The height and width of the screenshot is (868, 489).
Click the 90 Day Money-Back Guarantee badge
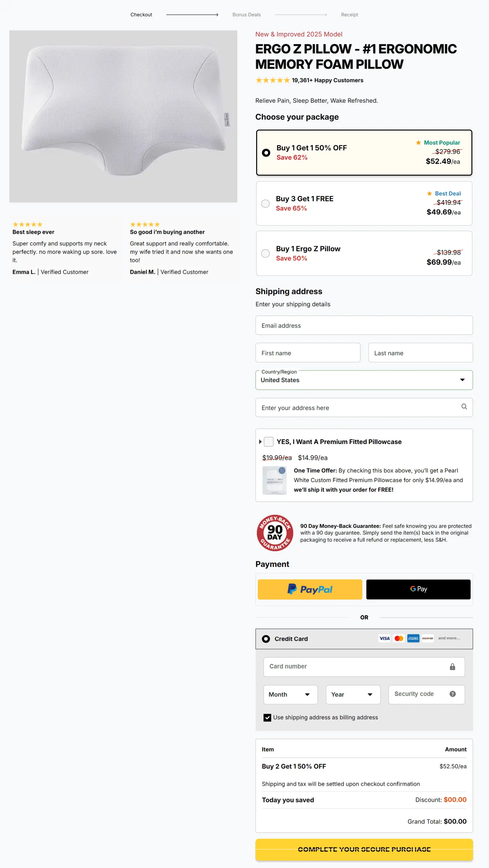tap(274, 533)
